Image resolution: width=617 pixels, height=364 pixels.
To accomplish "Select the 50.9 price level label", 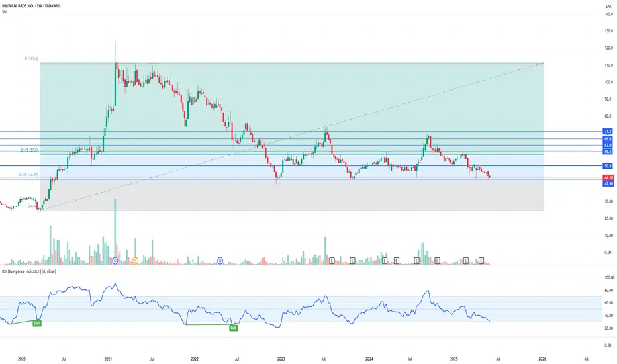I will tap(608, 166).
